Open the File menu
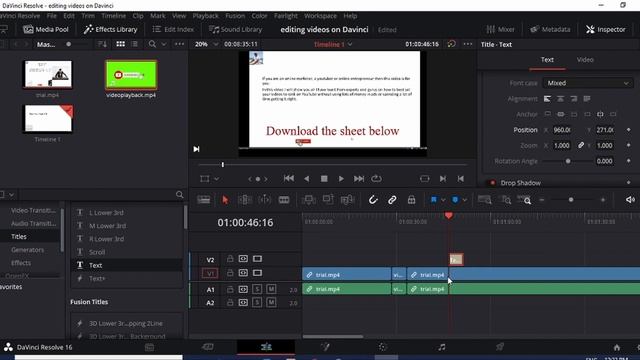The image size is (640, 360). pyautogui.click(x=51, y=16)
